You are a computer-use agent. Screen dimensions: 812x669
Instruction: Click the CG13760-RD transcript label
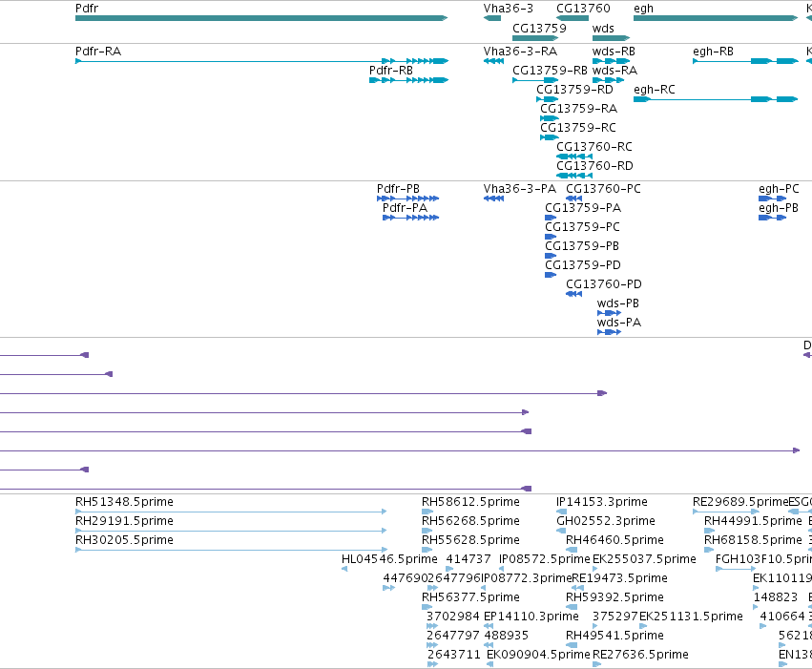[x=594, y=166]
